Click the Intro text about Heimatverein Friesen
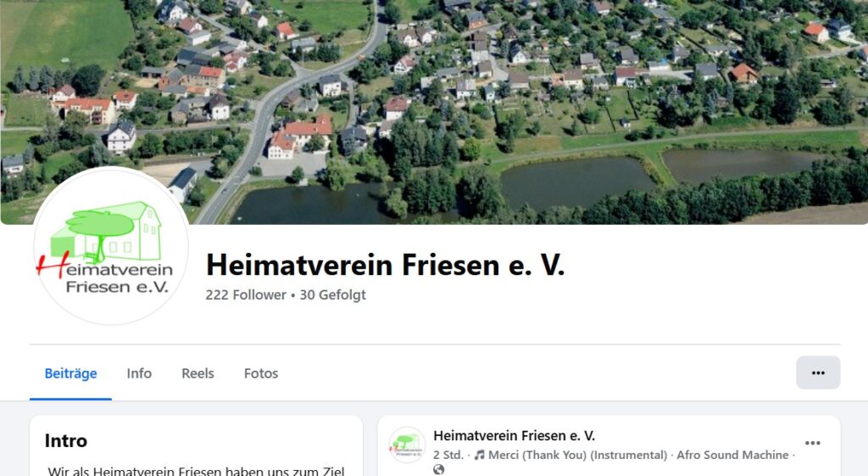Viewport: 868px width, 476px height. click(196, 470)
